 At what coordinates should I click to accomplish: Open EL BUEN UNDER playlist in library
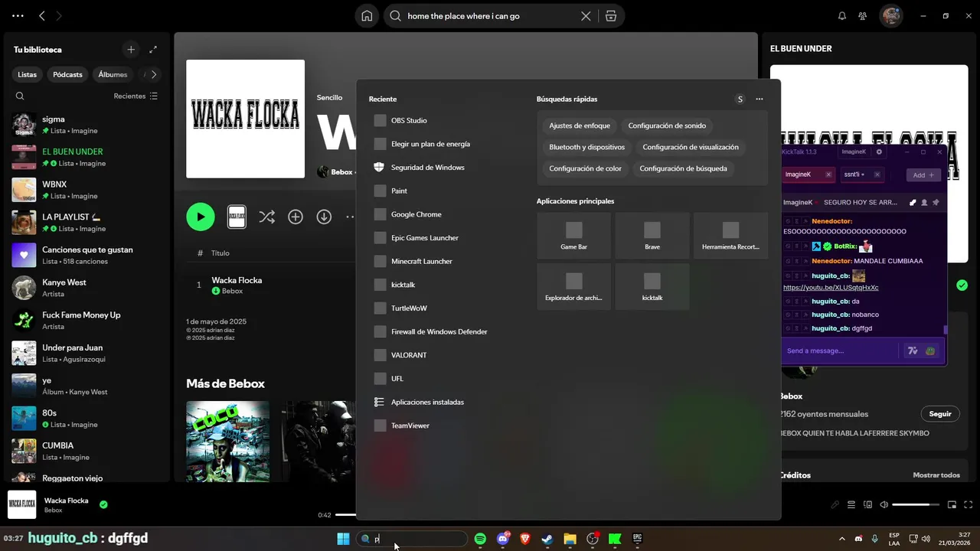(x=86, y=157)
